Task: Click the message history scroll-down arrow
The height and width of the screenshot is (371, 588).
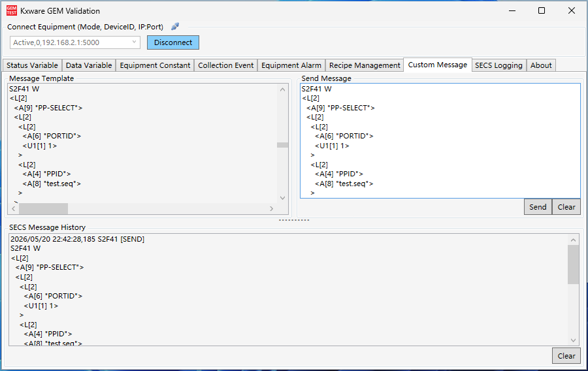Action: (x=573, y=340)
